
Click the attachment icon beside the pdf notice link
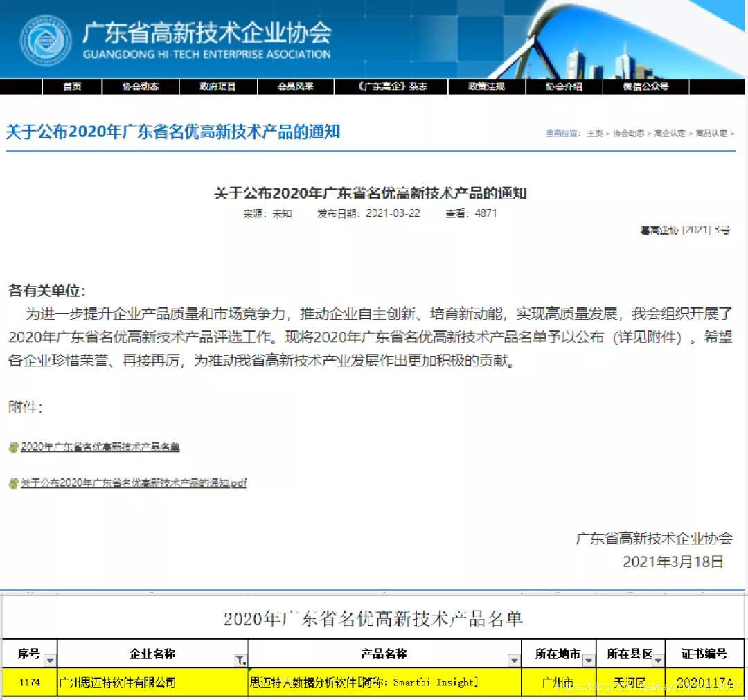[14, 483]
